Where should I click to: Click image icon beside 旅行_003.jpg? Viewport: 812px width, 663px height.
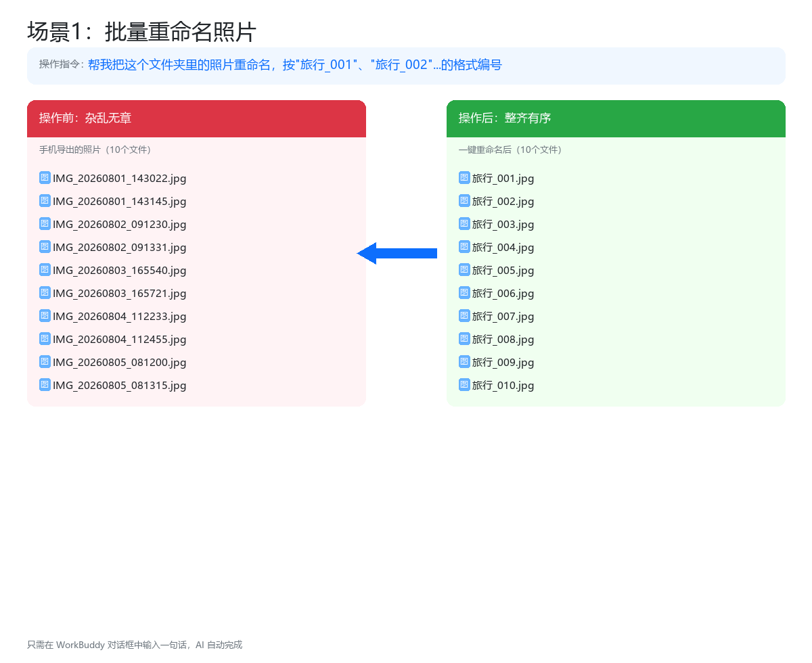coord(464,223)
